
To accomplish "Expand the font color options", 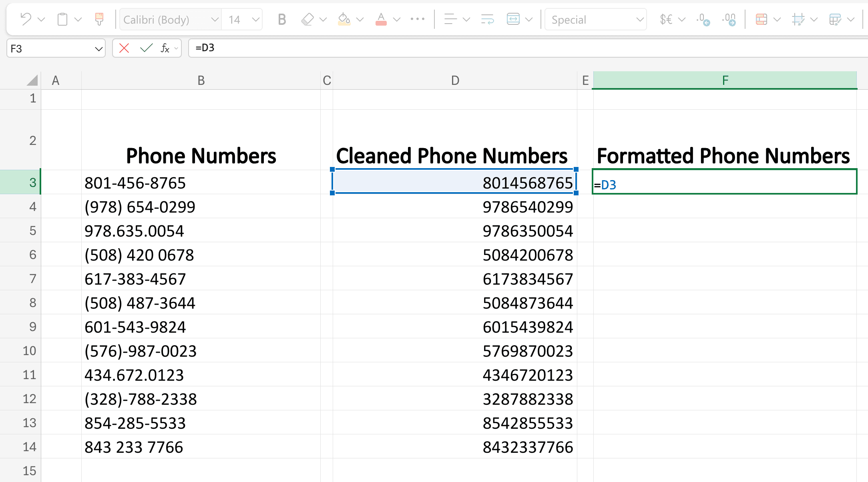I will point(396,19).
